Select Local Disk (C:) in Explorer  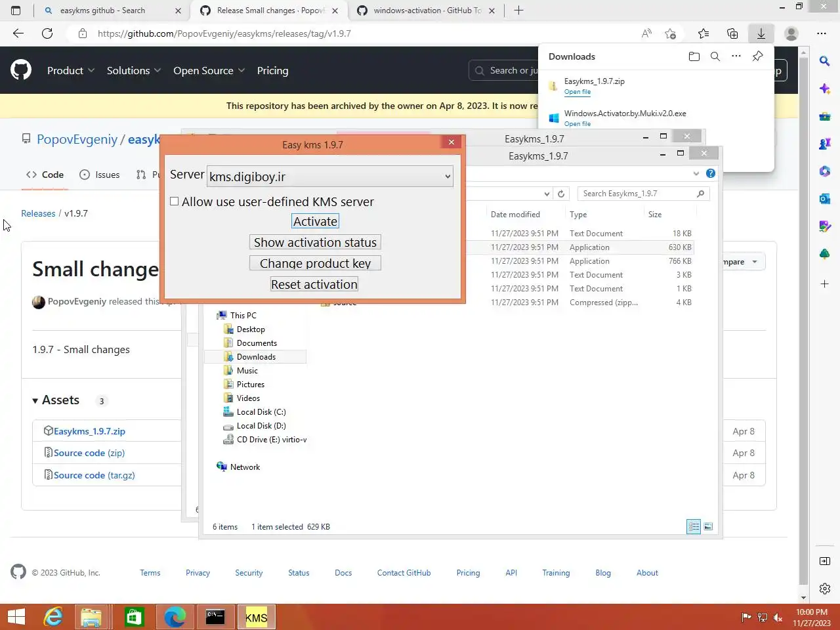click(261, 412)
